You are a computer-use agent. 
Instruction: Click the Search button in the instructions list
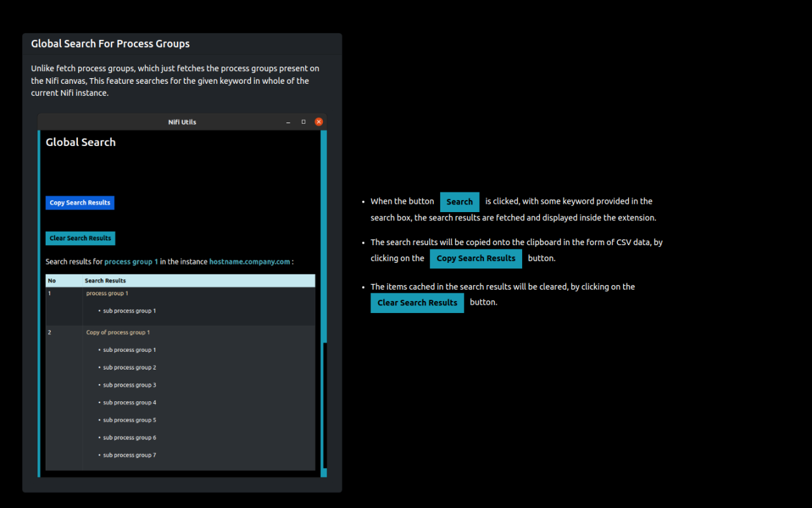pyautogui.click(x=459, y=202)
